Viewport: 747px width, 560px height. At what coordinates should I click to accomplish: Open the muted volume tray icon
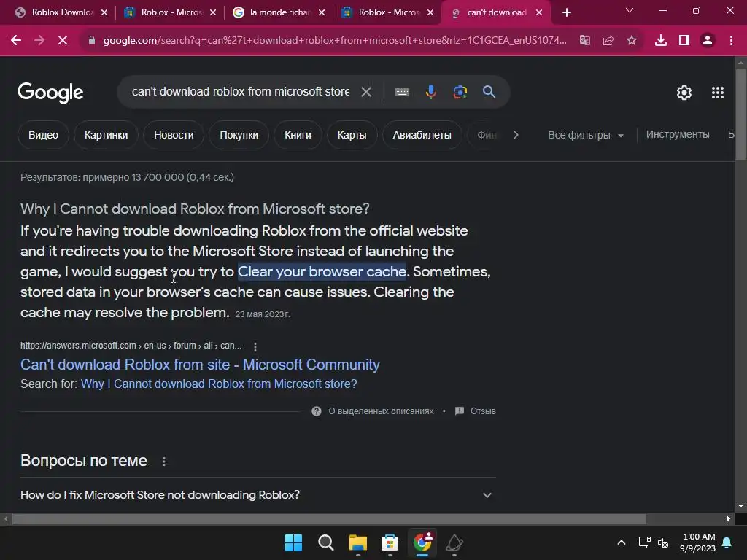click(x=662, y=542)
